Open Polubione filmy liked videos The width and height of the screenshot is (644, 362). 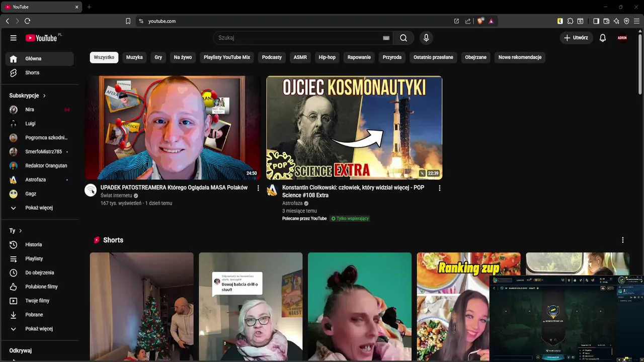(40, 287)
